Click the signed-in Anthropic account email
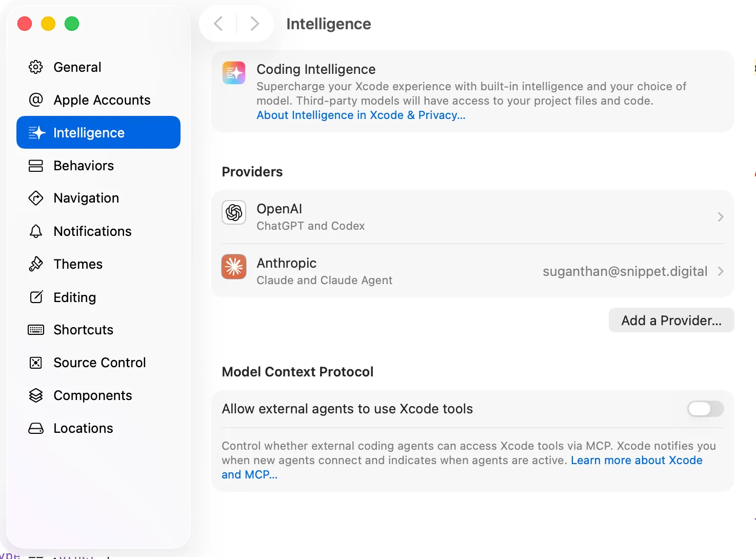 tap(625, 271)
